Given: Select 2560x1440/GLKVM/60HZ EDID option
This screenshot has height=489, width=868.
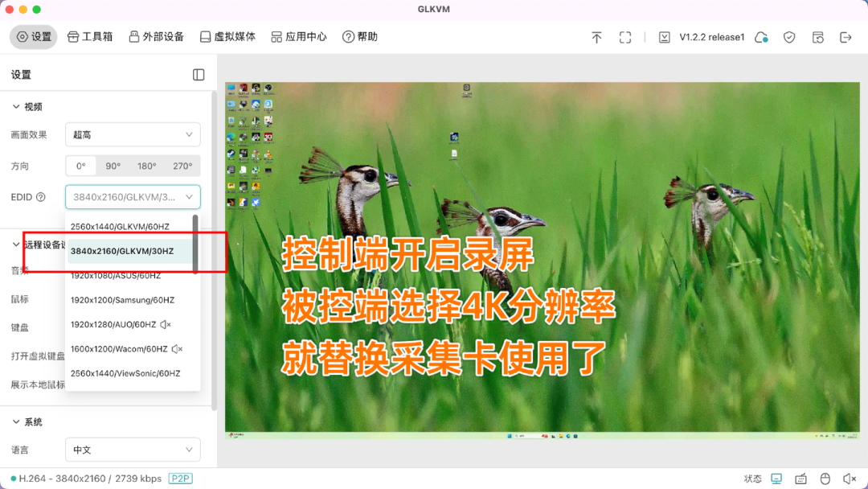Looking at the screenshot, I should coord(129,227).
